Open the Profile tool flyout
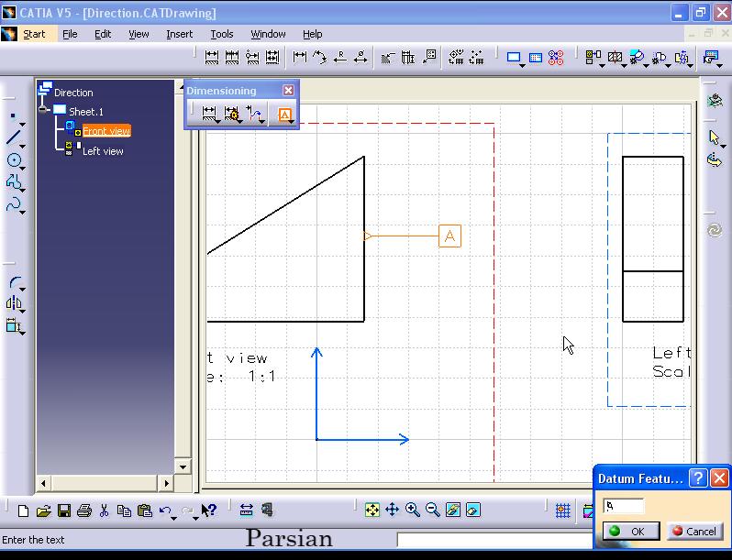Image resolution: width=732 pixels, height=560 pixels. pyautogui.click(x=22, y=190)
